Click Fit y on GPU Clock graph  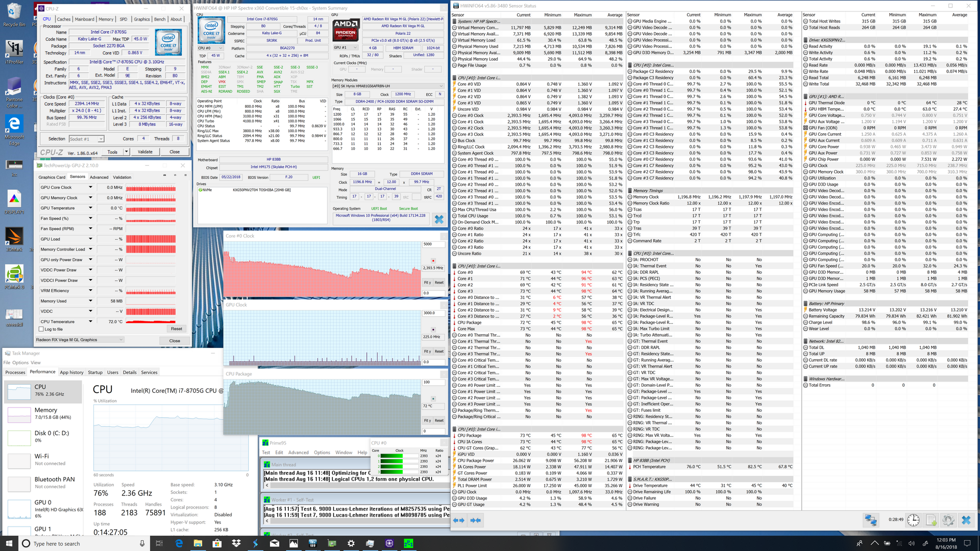(x=427, y=352)
